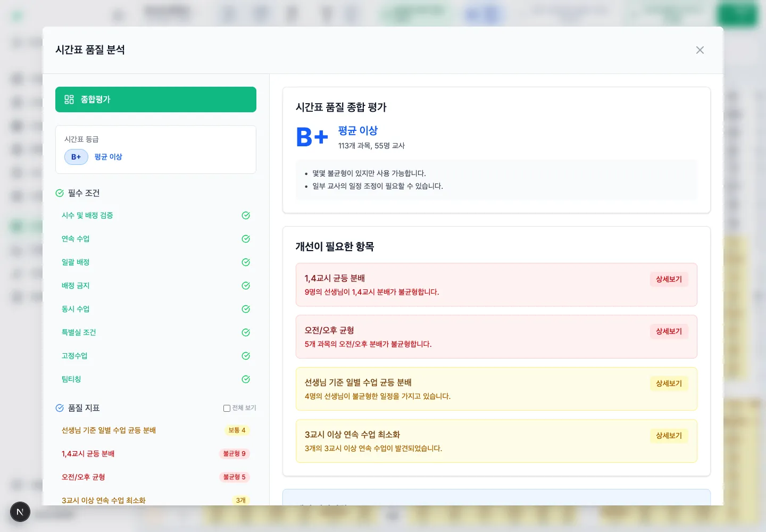Click the 불균형 9 badge
The width and height of the screenshot is (766, 532).
[x=234, y=454]
